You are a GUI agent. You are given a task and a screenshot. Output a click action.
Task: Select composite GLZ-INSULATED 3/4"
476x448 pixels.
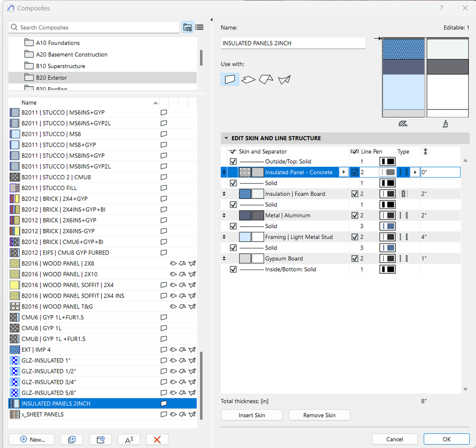[102, 382]
